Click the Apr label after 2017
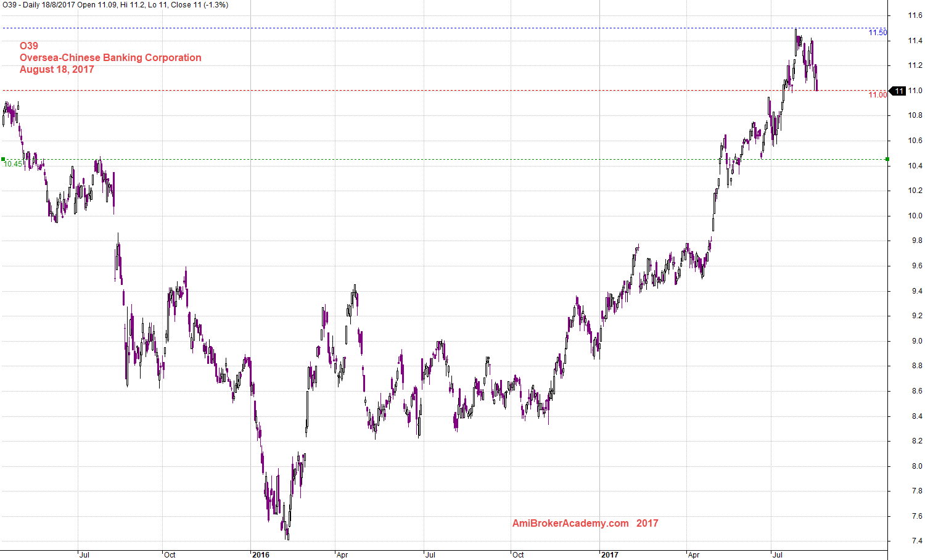The height and width of the screenshot is (560, 925). click(694, 555)
